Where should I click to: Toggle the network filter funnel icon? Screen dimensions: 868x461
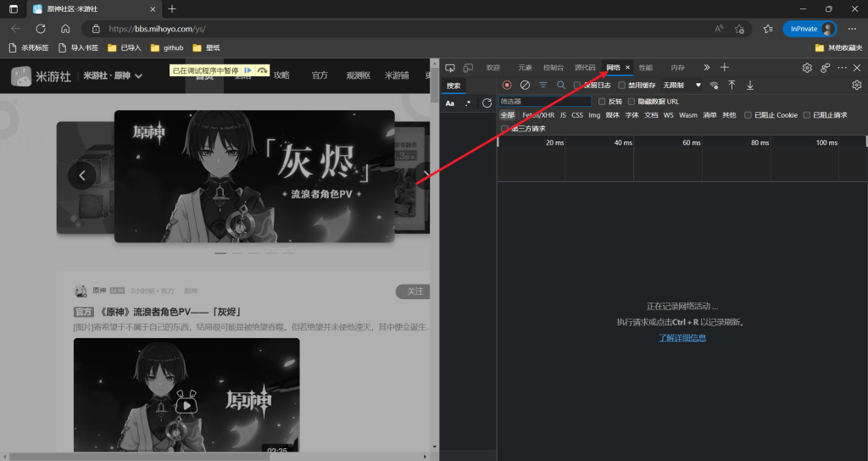coord(543,85)
